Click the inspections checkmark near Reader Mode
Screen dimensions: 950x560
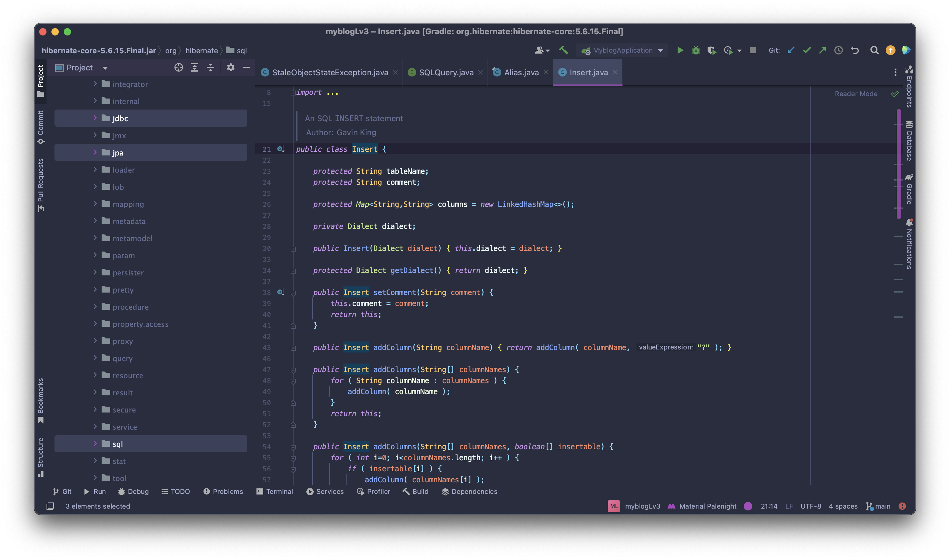[x=895, y=94]
